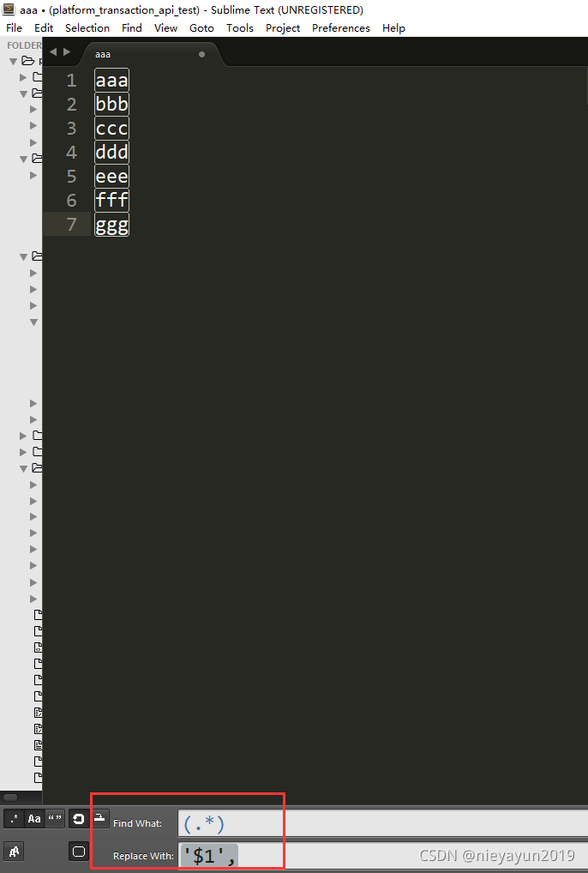Open the Selection menu
The image size is (588, 873).
pos(87,27)
